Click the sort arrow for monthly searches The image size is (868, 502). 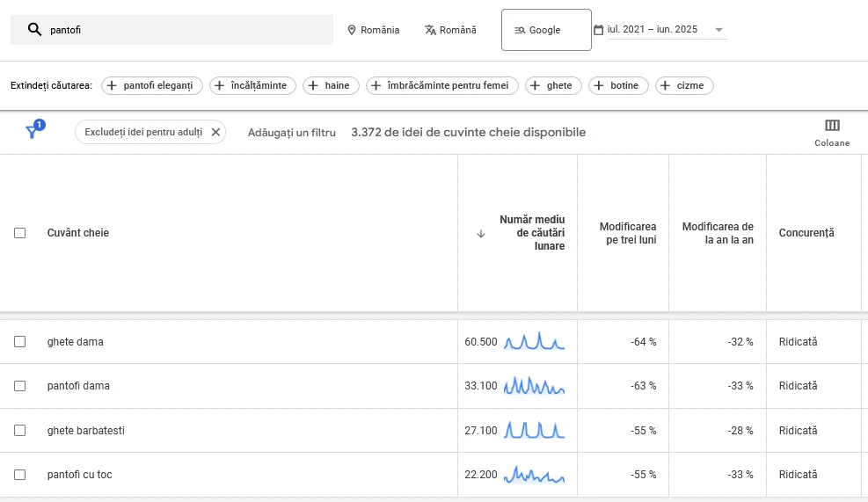[481, 234]
